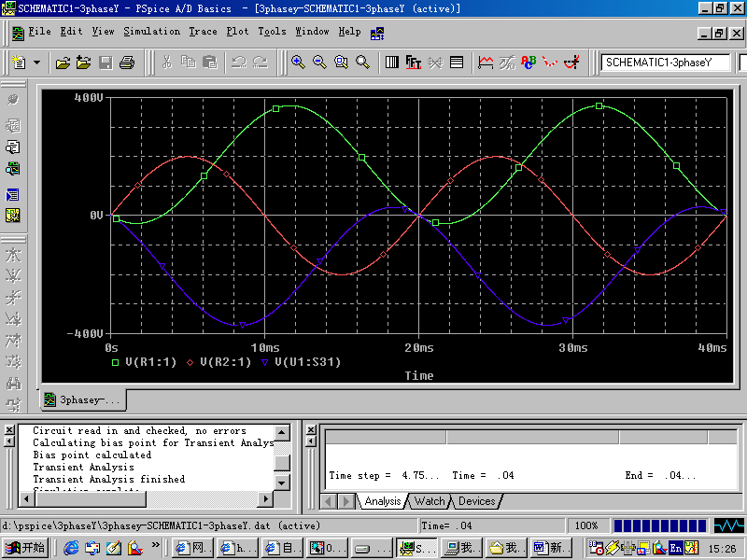Open the New file dropdown arrow
Image resolution: width=747 pixels, height=560 pixels.
[36, 63]
